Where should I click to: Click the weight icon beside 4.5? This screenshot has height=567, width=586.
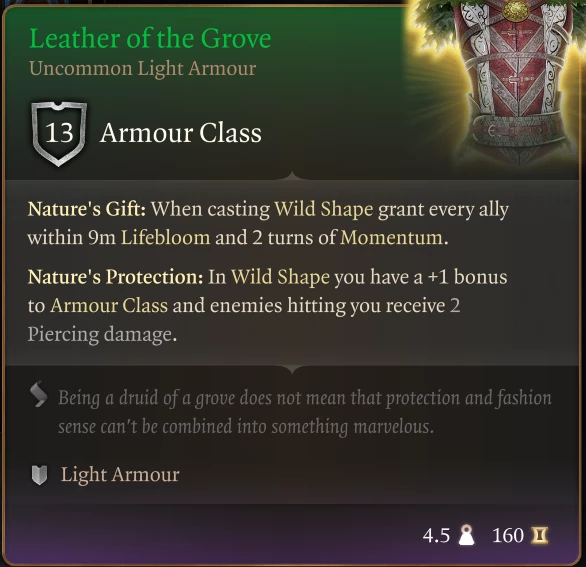[466, 535]
